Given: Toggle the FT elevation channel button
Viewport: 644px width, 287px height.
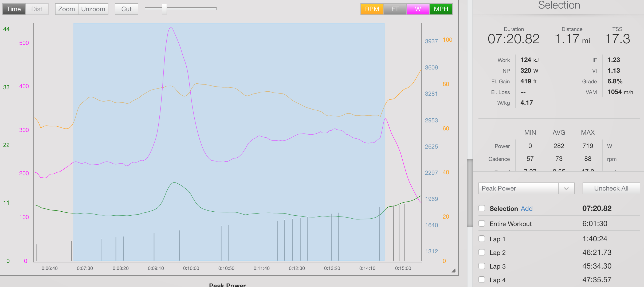Looking at the screenshot, I should point(395,9).
